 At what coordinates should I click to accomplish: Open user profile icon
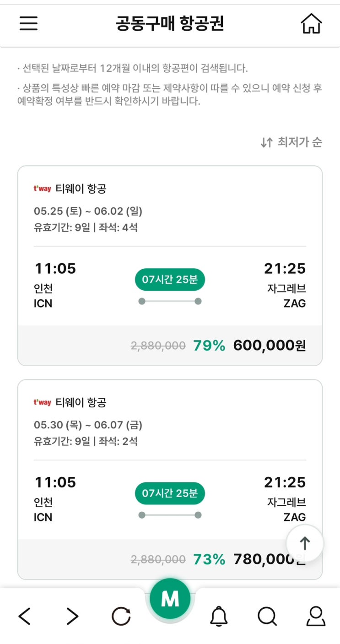point(316,617)
